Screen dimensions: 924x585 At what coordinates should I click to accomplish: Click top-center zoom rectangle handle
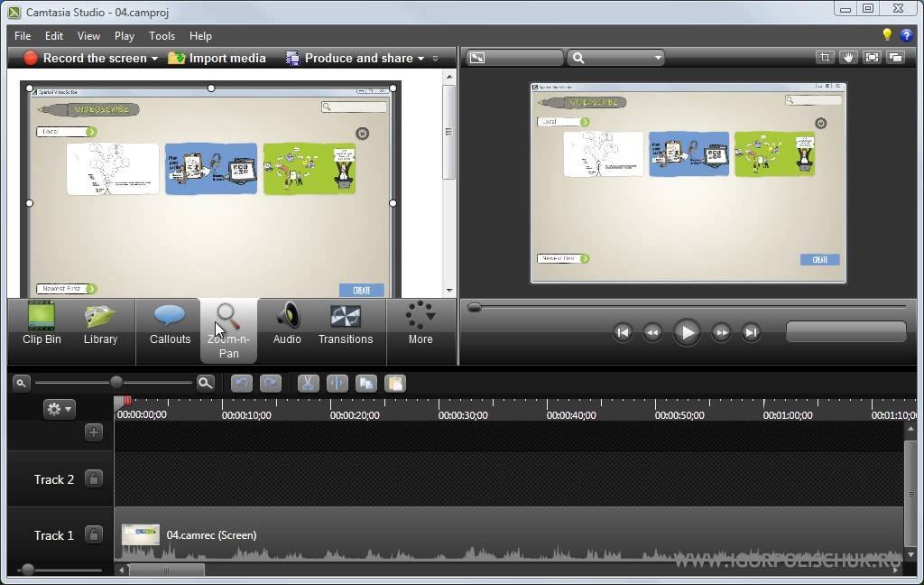(x=211, y=88)
